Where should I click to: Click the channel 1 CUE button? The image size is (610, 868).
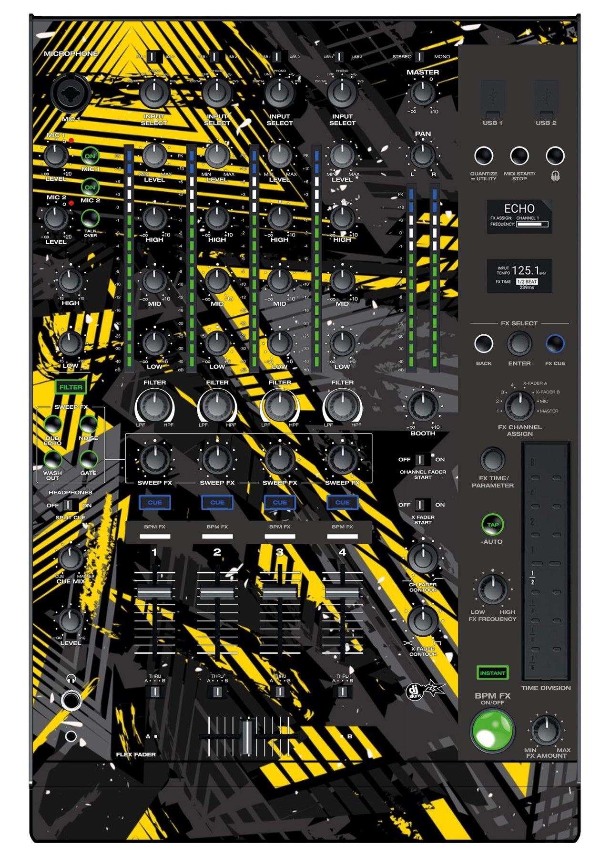point(154,502)
